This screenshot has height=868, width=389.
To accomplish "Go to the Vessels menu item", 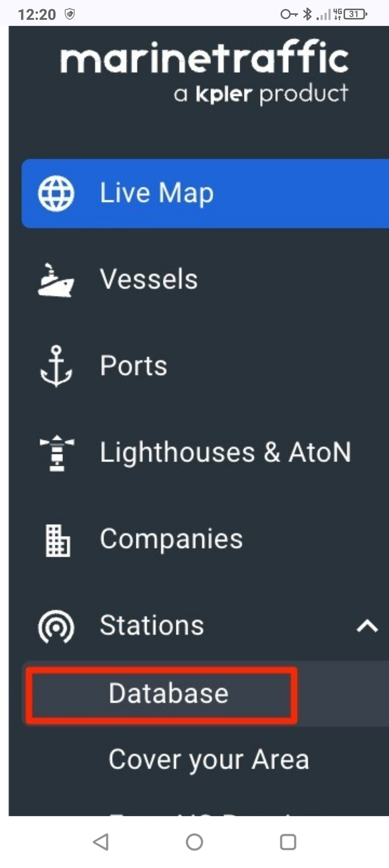I will 149,279.
